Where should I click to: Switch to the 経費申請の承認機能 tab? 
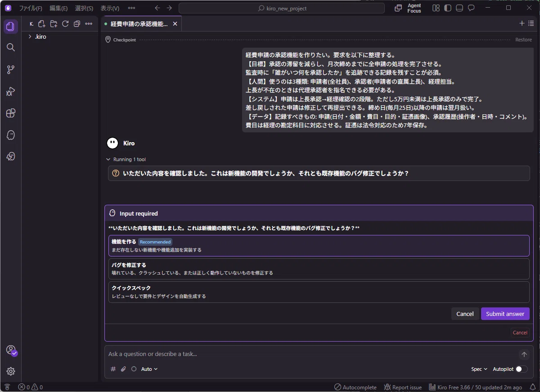point(140,24)
